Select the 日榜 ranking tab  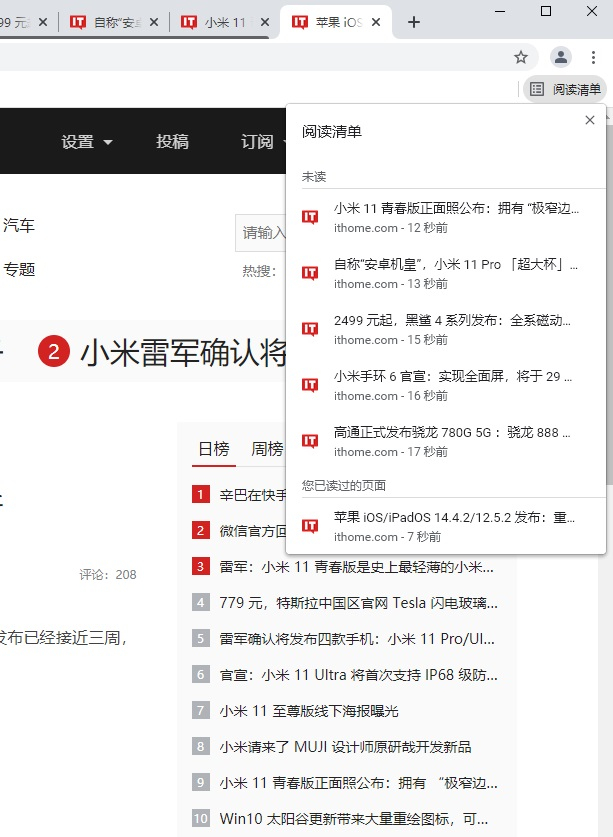pyautogui.click(x=214, y=449)
